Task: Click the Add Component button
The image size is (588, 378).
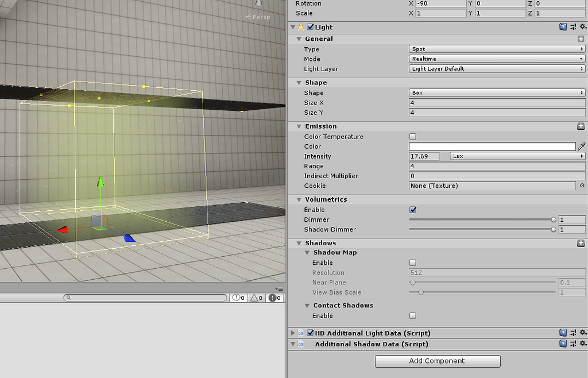Action: pos(437,361)
